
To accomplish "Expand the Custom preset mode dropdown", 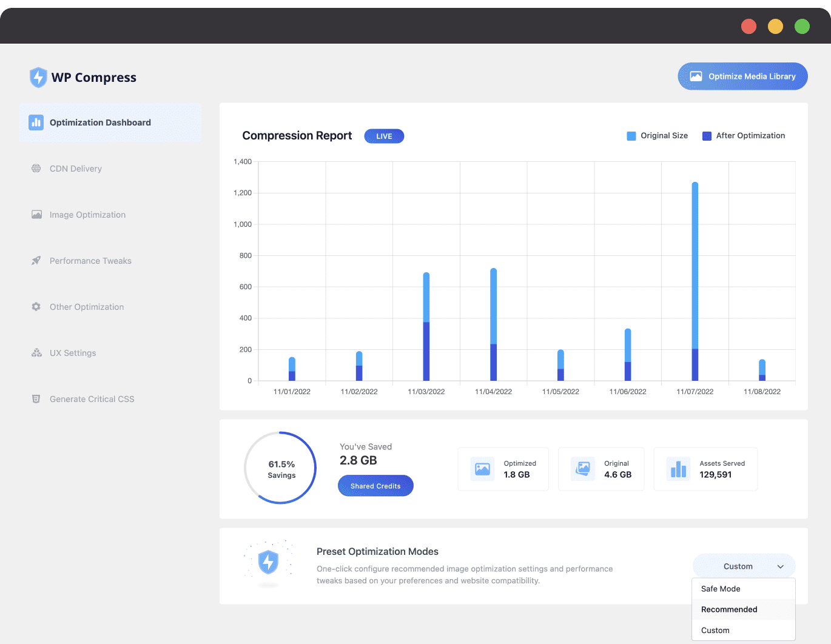I will pyautogui.click(x=744, y=566).
